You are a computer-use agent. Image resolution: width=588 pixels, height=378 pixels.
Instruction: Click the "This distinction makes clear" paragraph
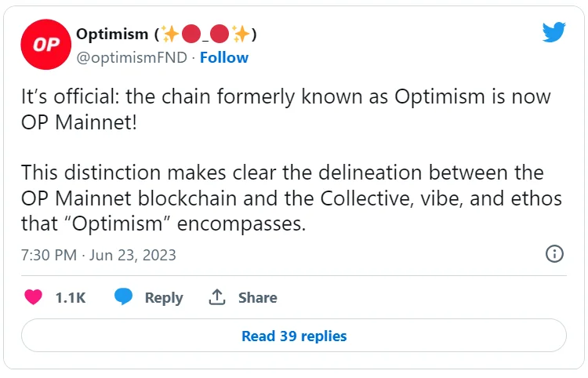[291, 198]
